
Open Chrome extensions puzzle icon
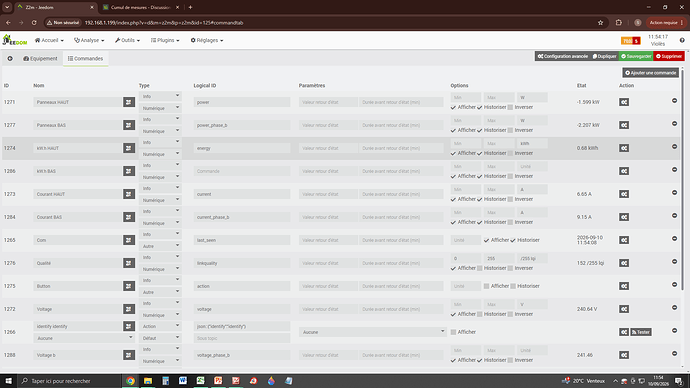[x=619, y=22]
